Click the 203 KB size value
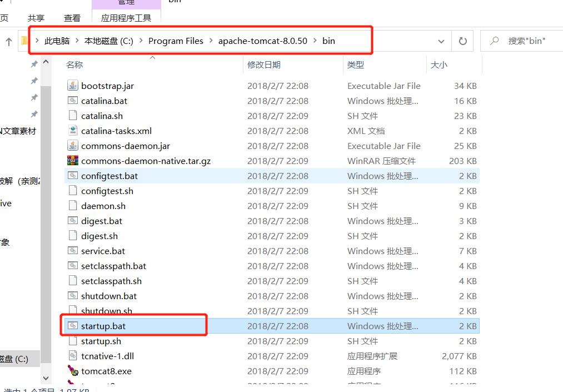 tap(463, 161)
